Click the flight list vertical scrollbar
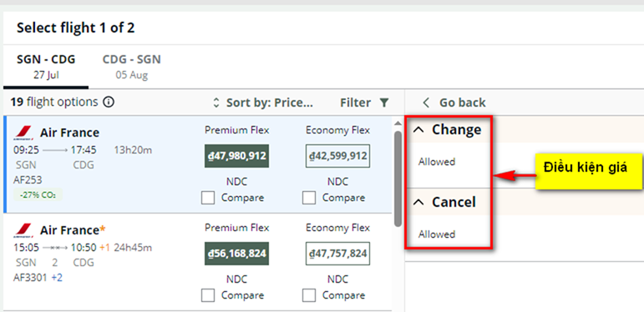Viewport: 644px width, 312px height. [x=398, y=179]
